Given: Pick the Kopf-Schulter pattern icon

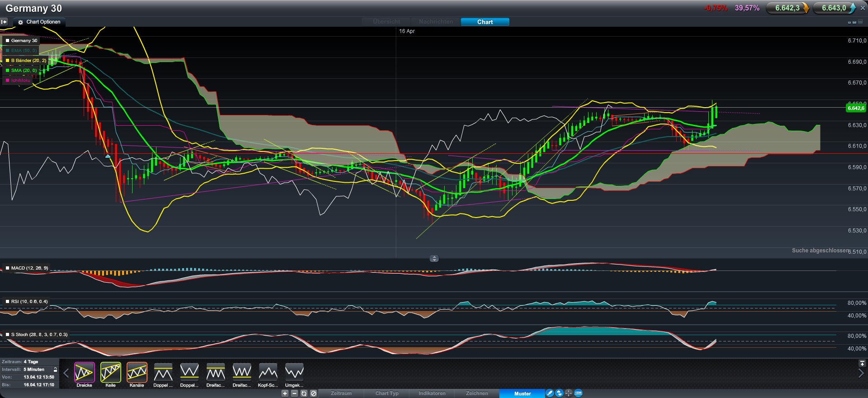Looking at the screenshot, I should 268,373.
